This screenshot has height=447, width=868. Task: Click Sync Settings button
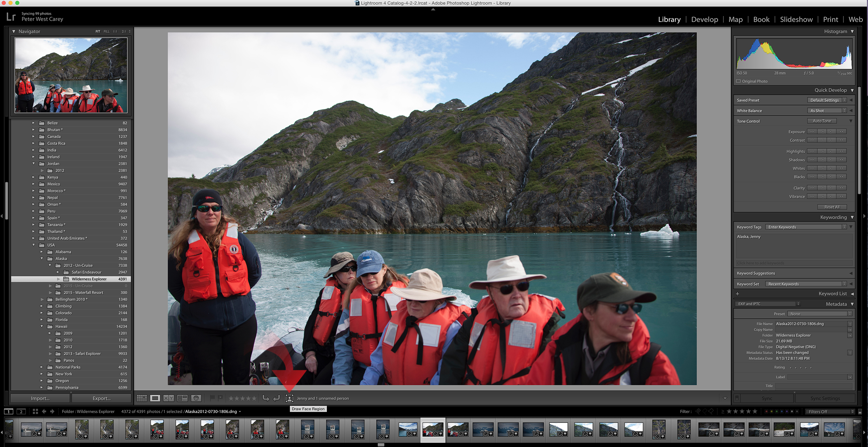[825, 398]
